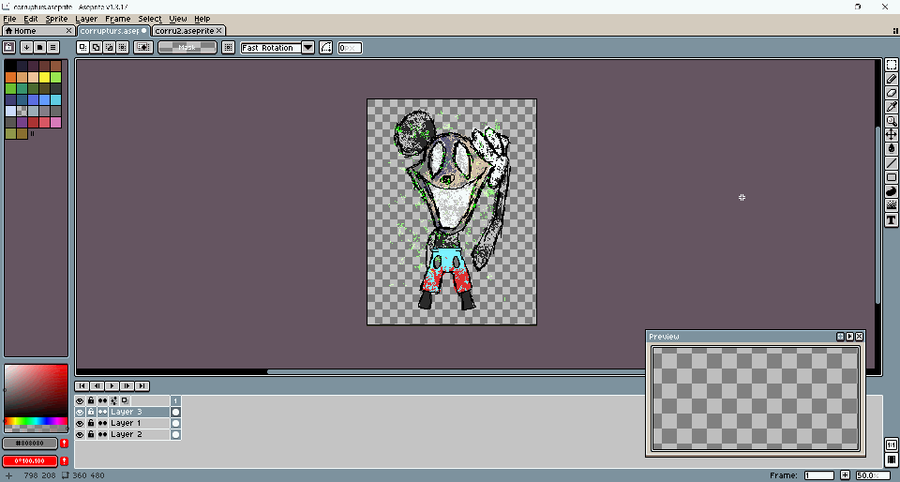Open the File menu
Image resolution: width=900 pixels, height=482 pixels.
tap(10, 19)
